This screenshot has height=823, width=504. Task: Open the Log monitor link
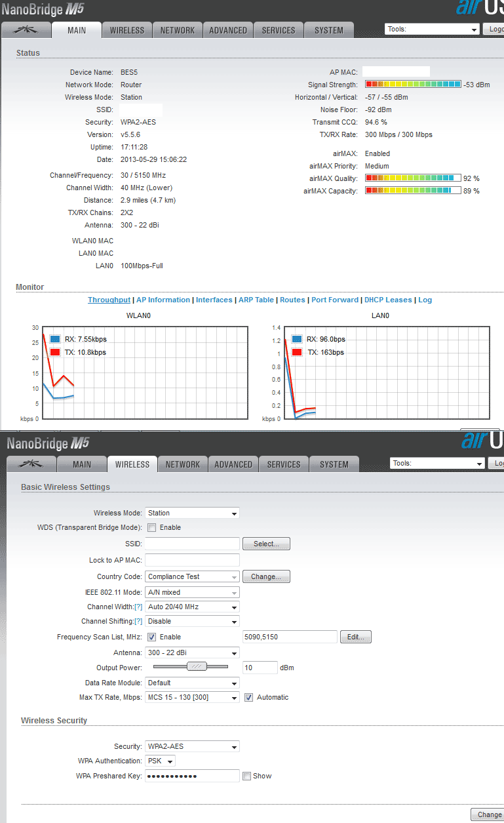tap(425, 300)
